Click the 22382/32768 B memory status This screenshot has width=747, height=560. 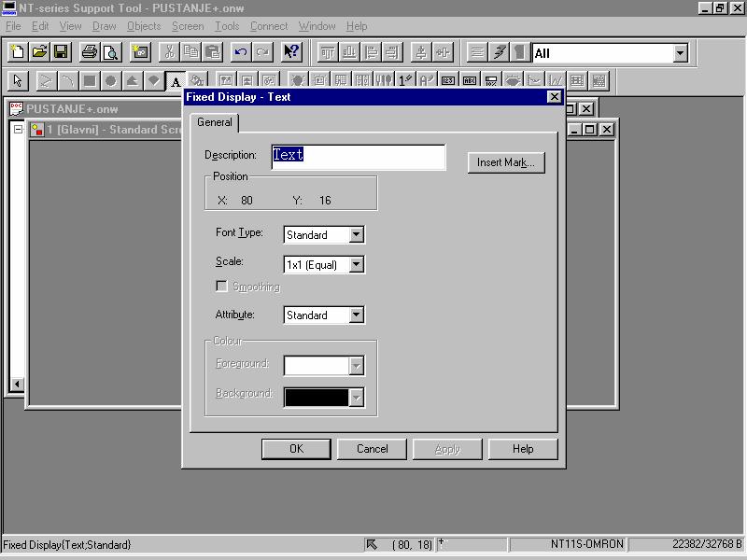pyautogui.click(x=686, y=544)
